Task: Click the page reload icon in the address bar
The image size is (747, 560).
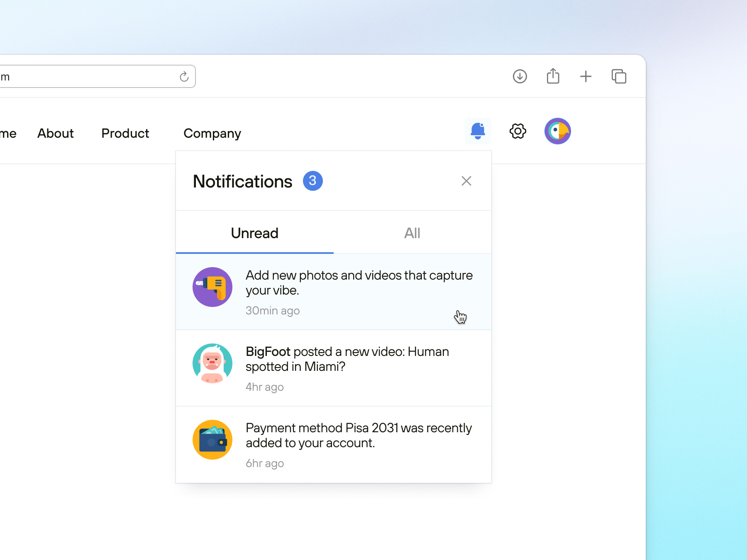Action: pyautogui.click(x=184, y=76)
